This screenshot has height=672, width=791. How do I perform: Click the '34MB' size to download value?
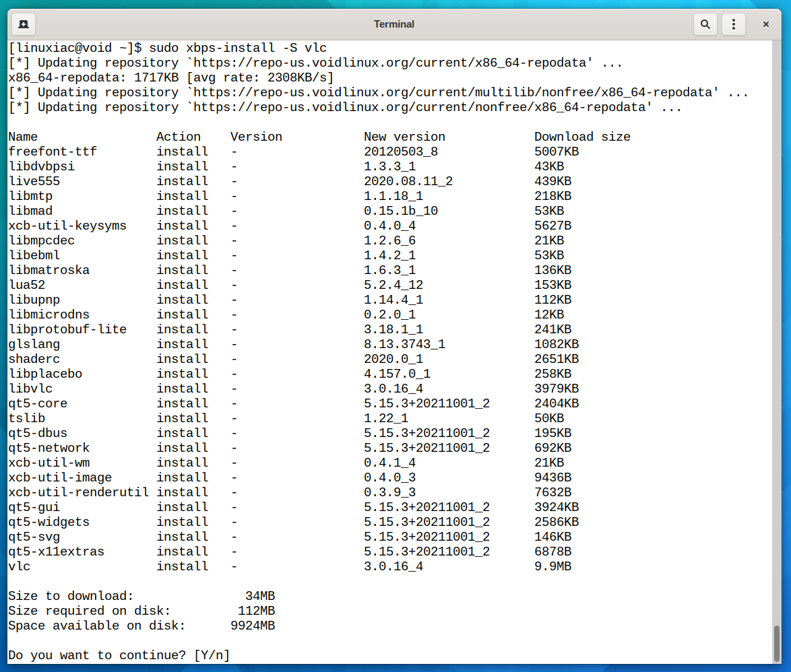pyautogui.click(x=260, y=597)
